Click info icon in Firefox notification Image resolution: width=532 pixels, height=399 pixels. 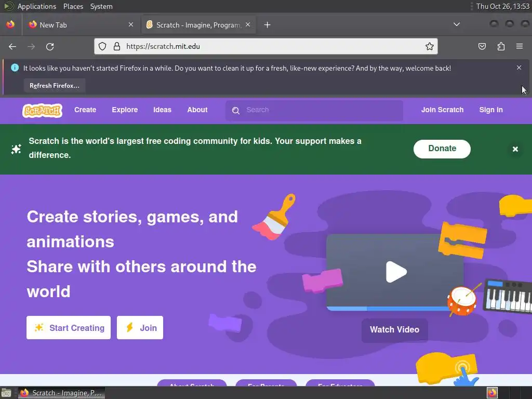point(15,68)
